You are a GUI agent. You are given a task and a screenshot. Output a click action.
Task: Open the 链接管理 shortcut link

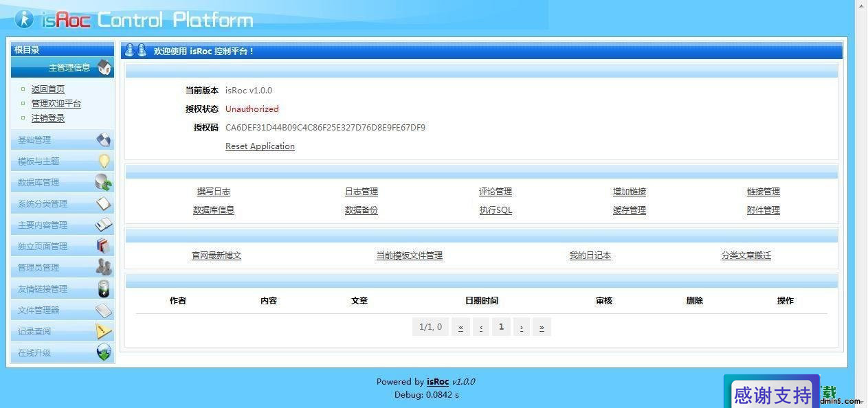[x=764, y=192]
